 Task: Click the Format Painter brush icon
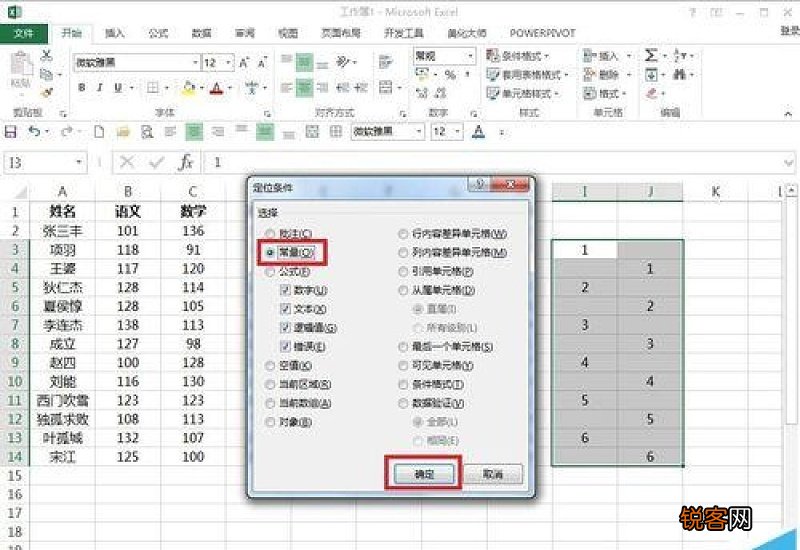tap(47, 92)
